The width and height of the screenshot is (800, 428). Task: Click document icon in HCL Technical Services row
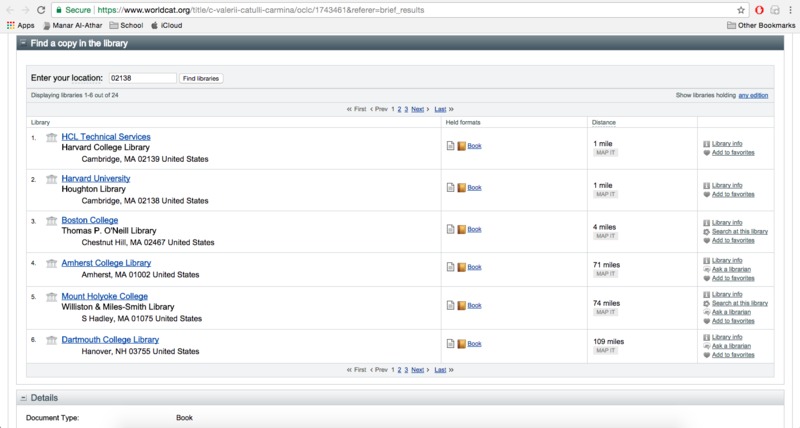click(x=451, y=146)
